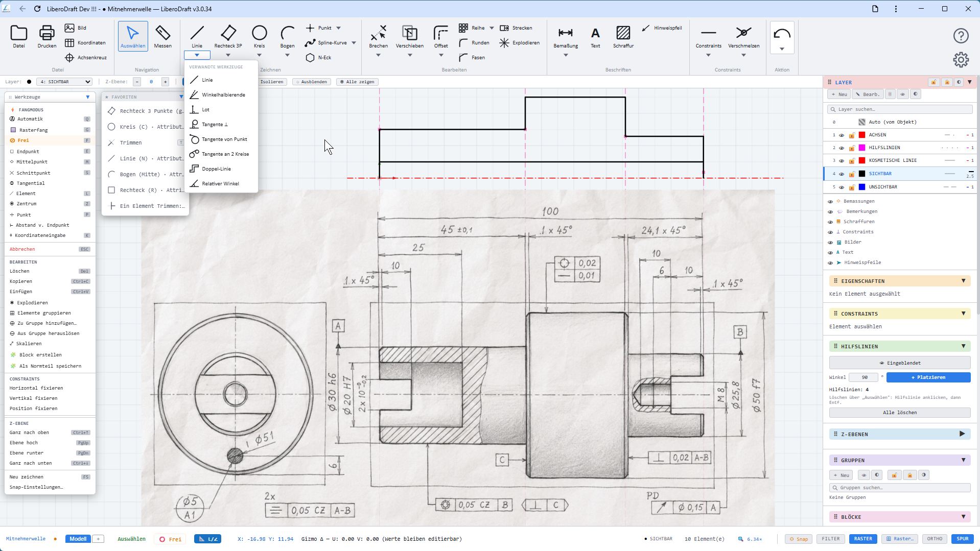Toggle the ORTHO mode in status bar

(x=935, y=539)
